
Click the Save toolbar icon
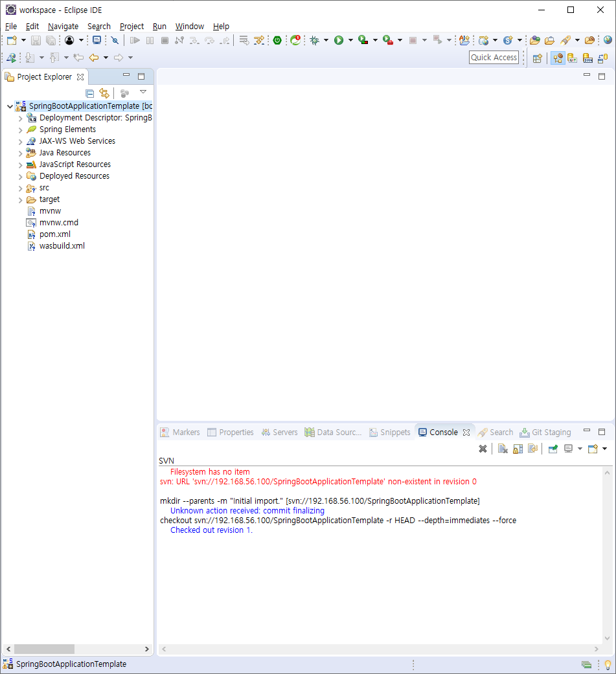coord(36,40)
